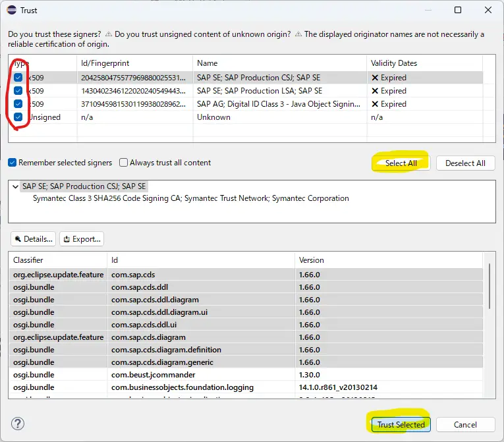Select the 'SAP AG; Digital ID Class 3' name cell
This screenshot has height=442, width=504.
pyautogui.click(x=279, y=104)
